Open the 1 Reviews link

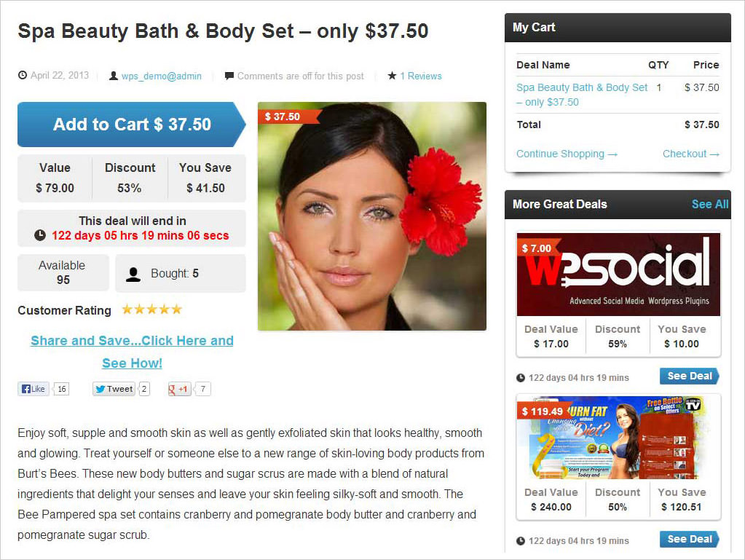pos(420,76)
